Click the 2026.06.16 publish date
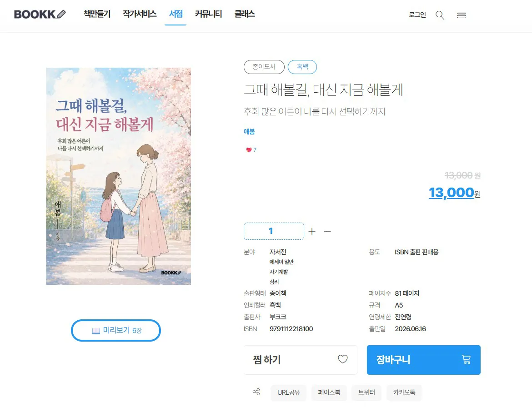This screenshot has height=412, width=532. (410, 329)
